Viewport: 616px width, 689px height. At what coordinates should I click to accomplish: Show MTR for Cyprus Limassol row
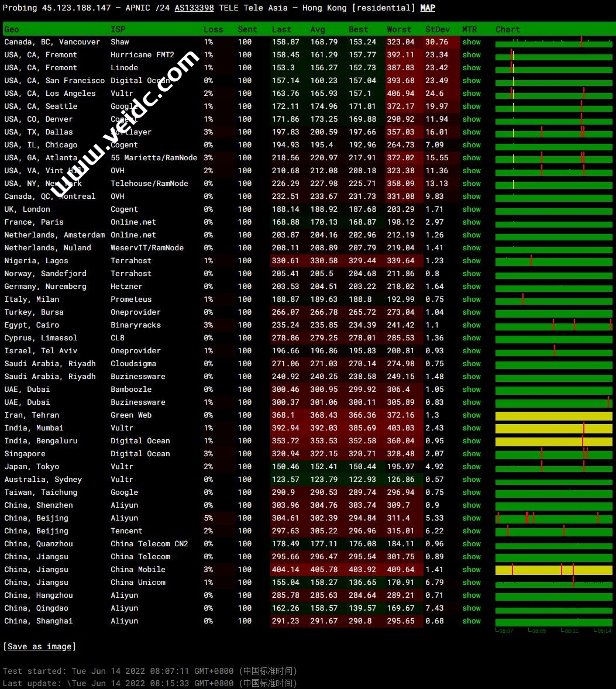472,338
